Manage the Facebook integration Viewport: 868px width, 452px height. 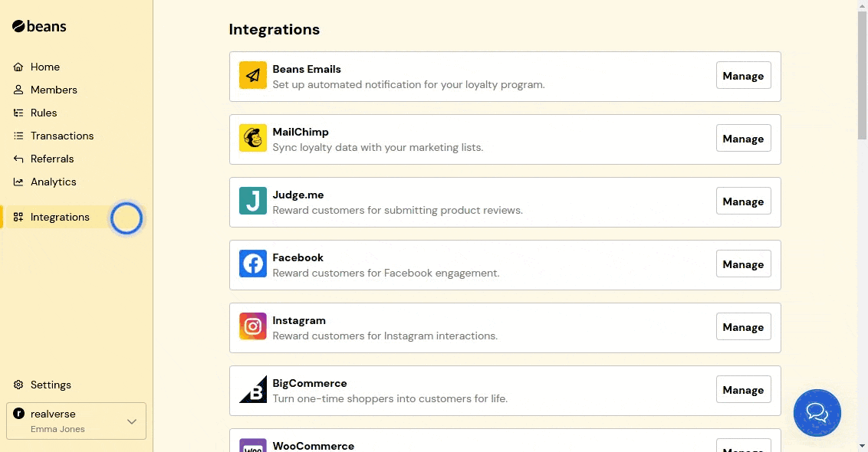744,264
